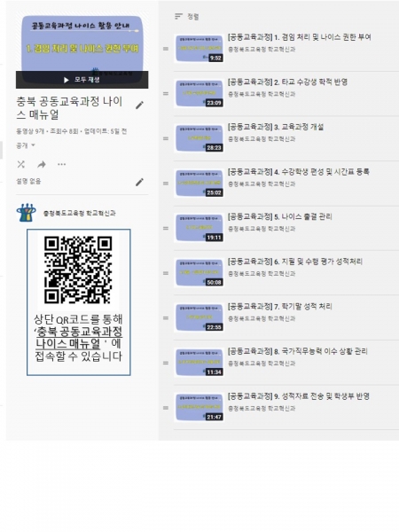Select video 8. 국가직무능력 이수 상황 관리

[298, 351]
